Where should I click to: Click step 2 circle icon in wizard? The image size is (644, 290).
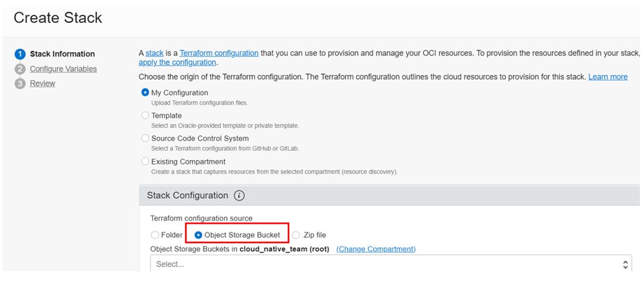coord(19,69)
